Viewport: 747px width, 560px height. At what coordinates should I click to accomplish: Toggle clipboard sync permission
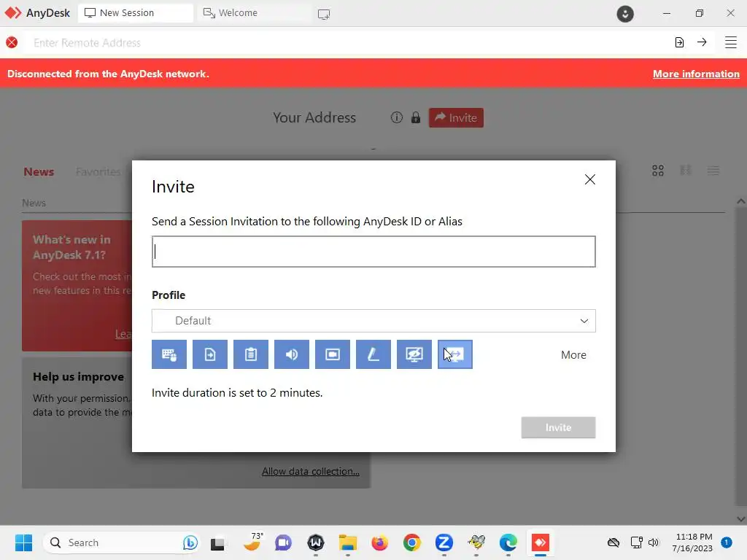point(251,354)
